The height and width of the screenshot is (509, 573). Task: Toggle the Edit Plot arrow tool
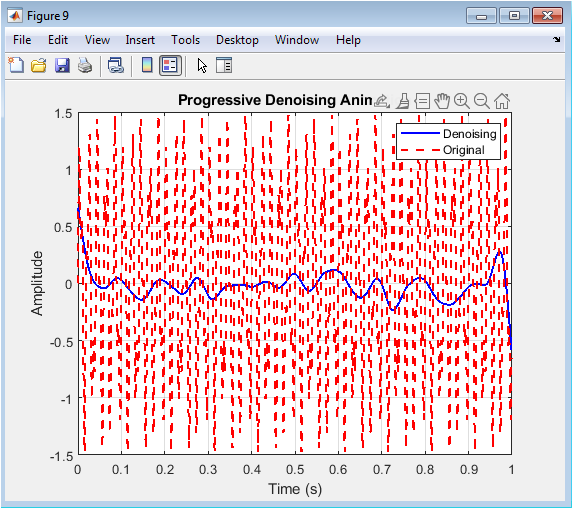click(x=202, y=66)
